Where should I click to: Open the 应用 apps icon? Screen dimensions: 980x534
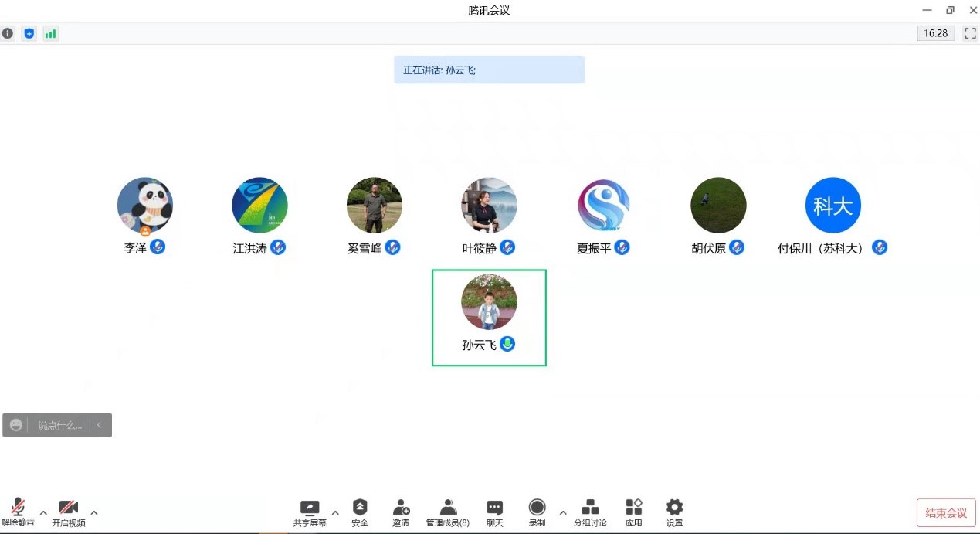(x=634, y=512)
